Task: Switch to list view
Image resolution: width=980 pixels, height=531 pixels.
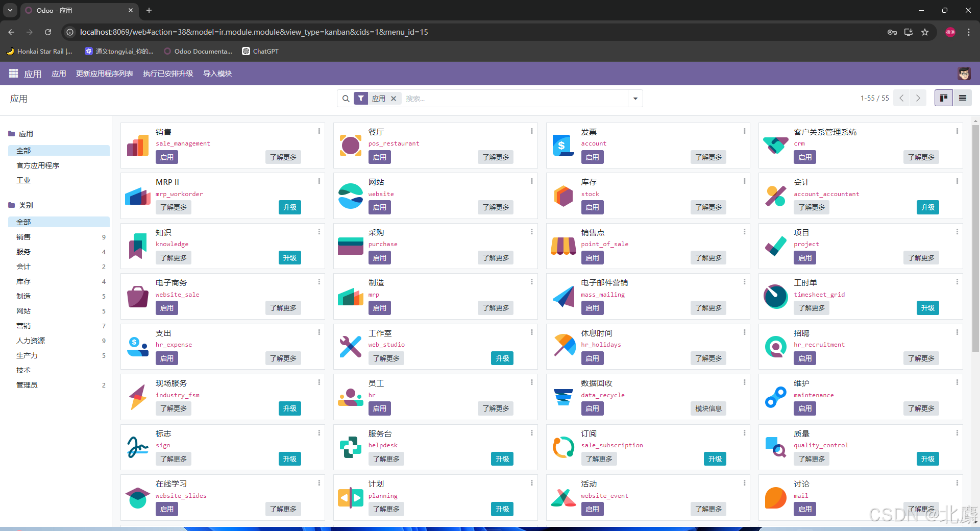Action: click(x=963, y=98)
